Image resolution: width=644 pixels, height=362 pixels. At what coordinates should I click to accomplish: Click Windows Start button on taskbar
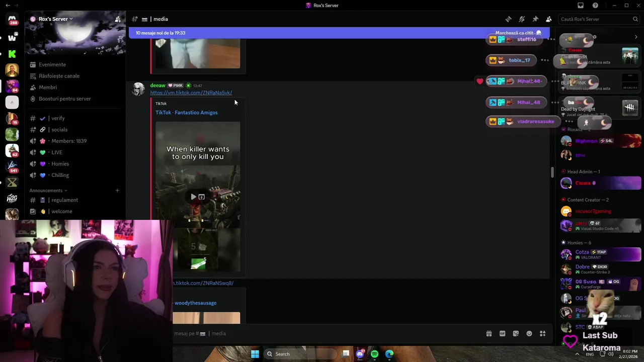pos(255,354)
